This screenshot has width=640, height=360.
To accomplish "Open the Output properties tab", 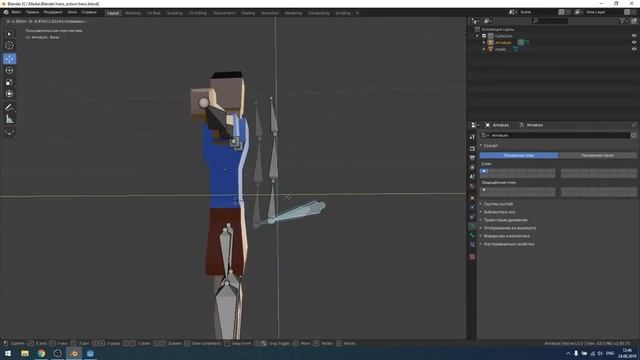I will pos(472,158).
